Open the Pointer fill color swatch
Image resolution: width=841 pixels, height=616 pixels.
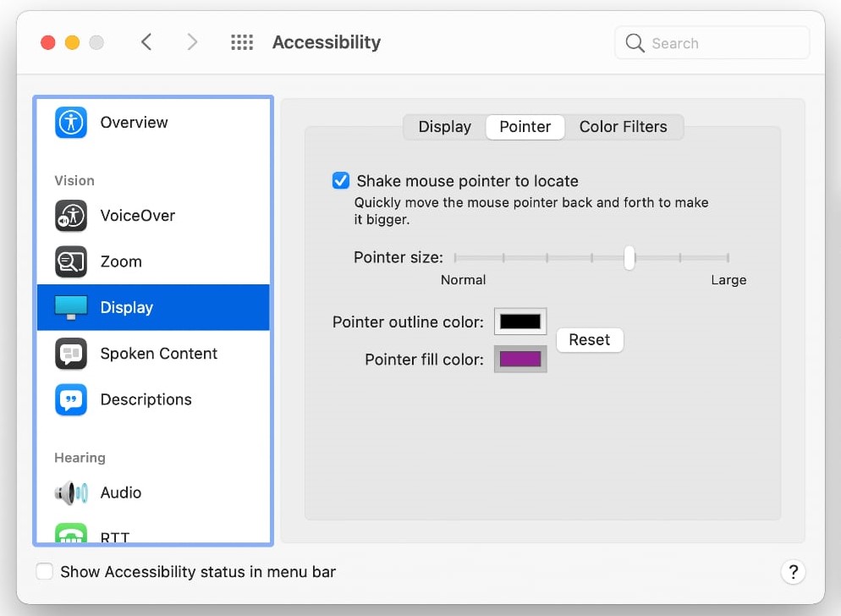click(520, 360)
